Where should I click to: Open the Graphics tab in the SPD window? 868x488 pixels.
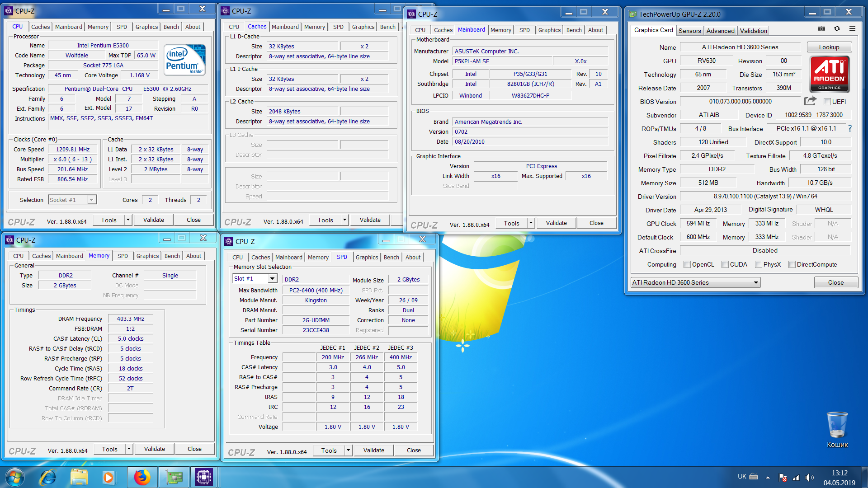tap(367, 257)
